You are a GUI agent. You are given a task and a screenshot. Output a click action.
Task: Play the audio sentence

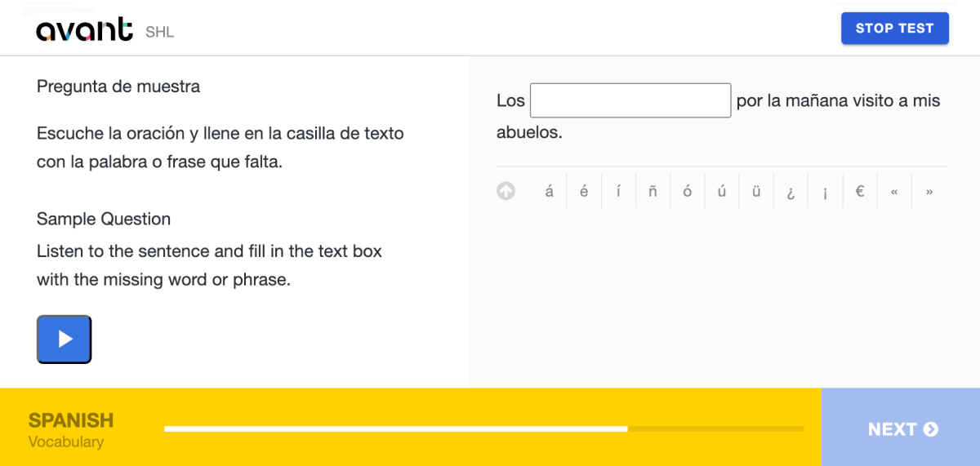point(65,339)
